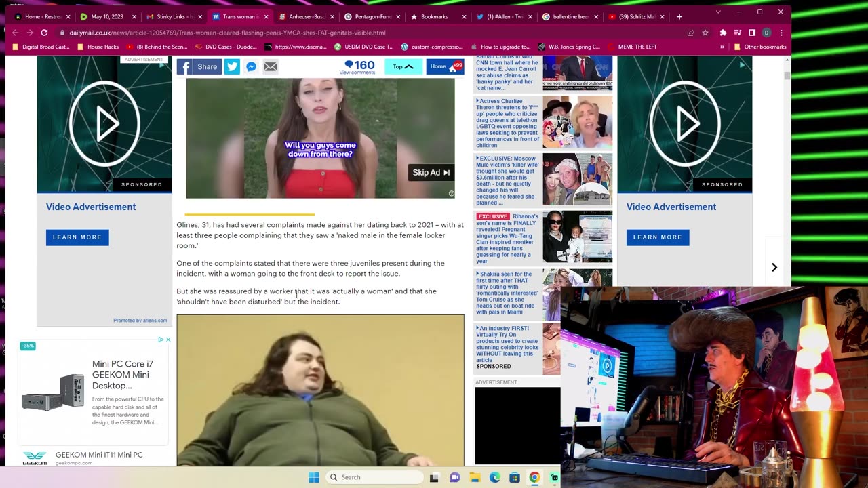Open the Rihanna story thumbnail
Image resolution: width=868 pixels, height=488 pixels.
tap(577, 237)
